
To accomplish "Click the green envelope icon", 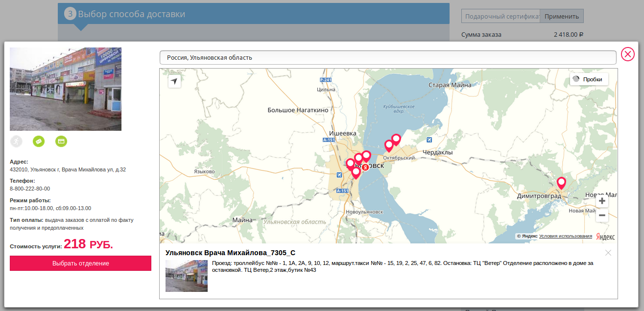I will click(39, 141).
